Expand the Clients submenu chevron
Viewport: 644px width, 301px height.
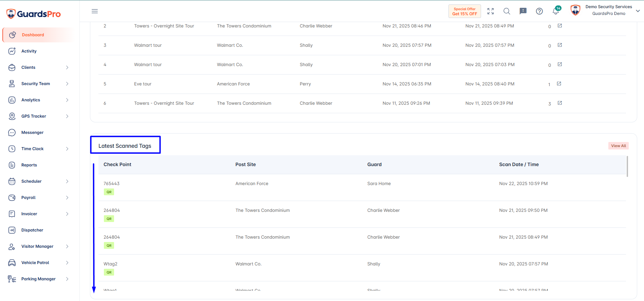pyautogui.click(x=67, y=67)
